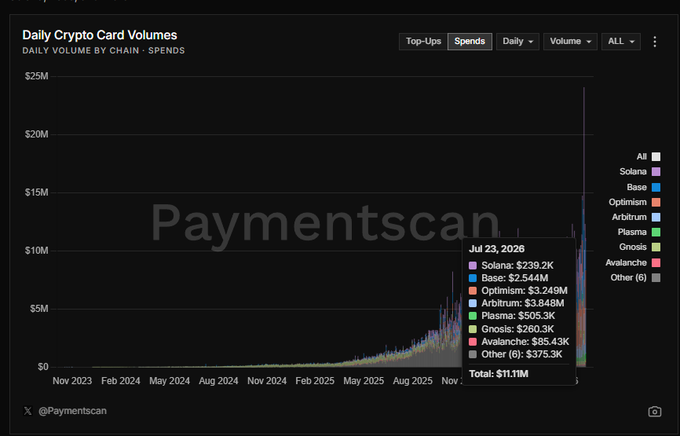Switch to the Top-Ups view
This screenshot has height=436, width=680.
[x=423, y=41]
